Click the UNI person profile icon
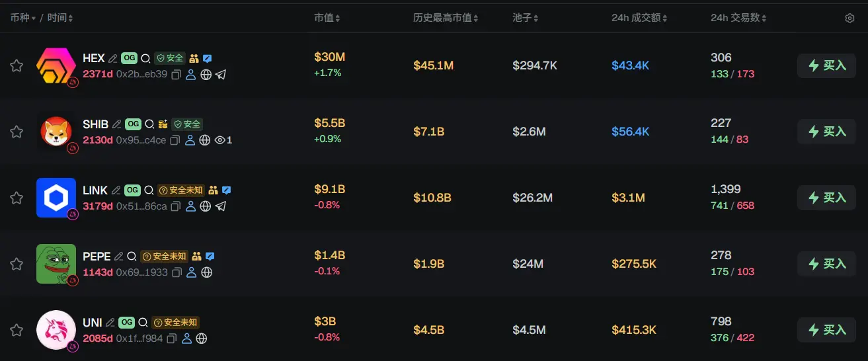Viewport: 868px width, 361px height. click(x=186, y=339)
